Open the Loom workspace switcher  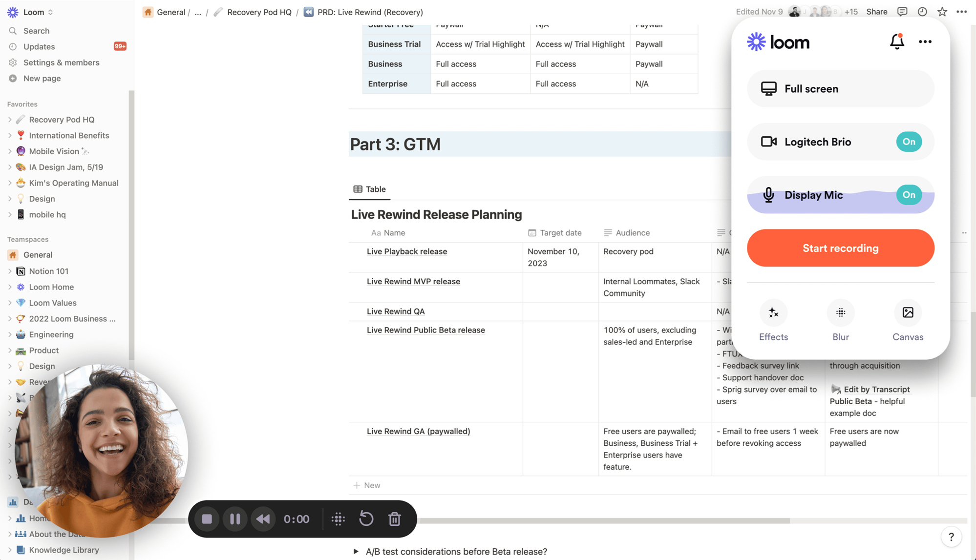click(33, 12)
